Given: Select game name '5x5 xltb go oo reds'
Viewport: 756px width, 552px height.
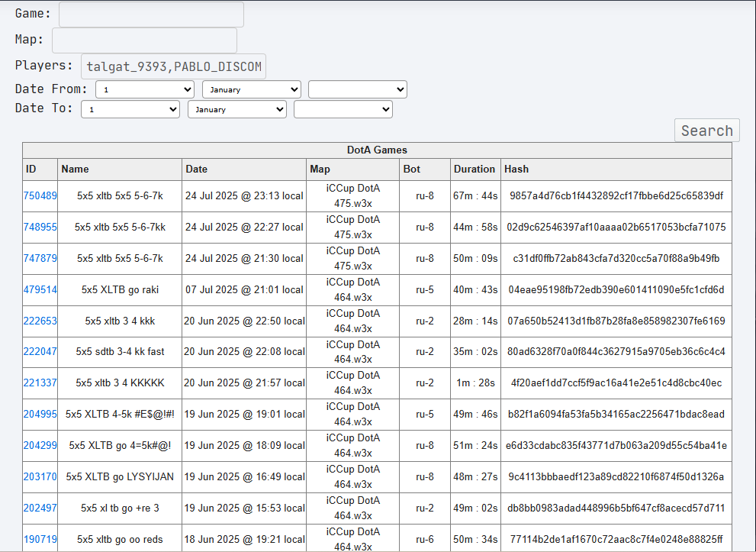Looking at the screenshot, I should click(120, 540).
